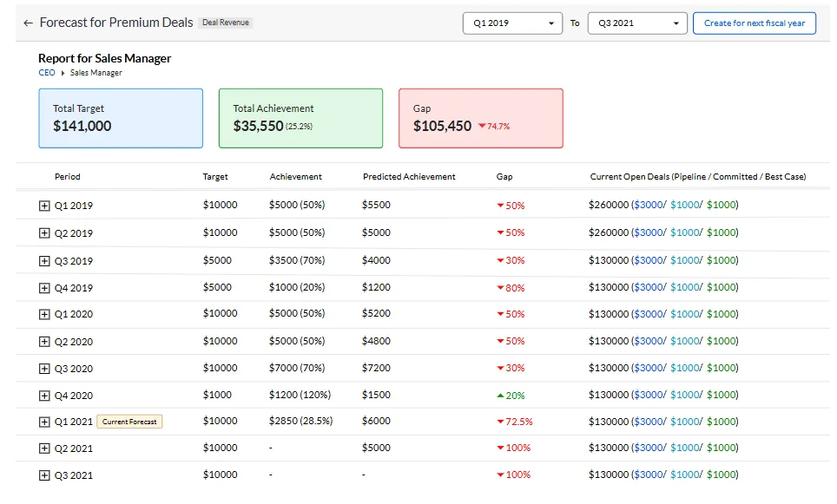Expand the Q2 2019 period row

click(x=44, y=233)
